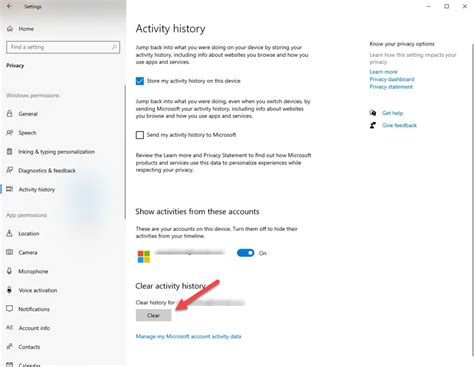Viewport: 474px width, 367px height.
Task: Click the magnifier icon in search box
Action: (x=114, y=47)
